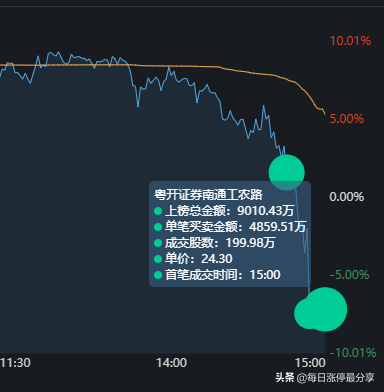
Task: Click the 15:00 time axis label
Action: pyautogui.click(x=310, y=363)
